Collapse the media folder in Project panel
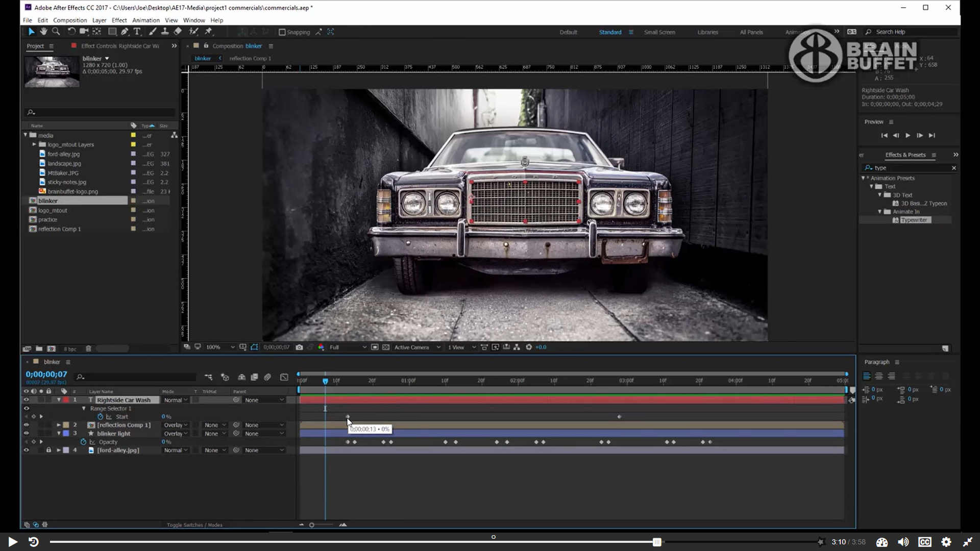Viewport: 980px width, 551px height. click(26, 135)
